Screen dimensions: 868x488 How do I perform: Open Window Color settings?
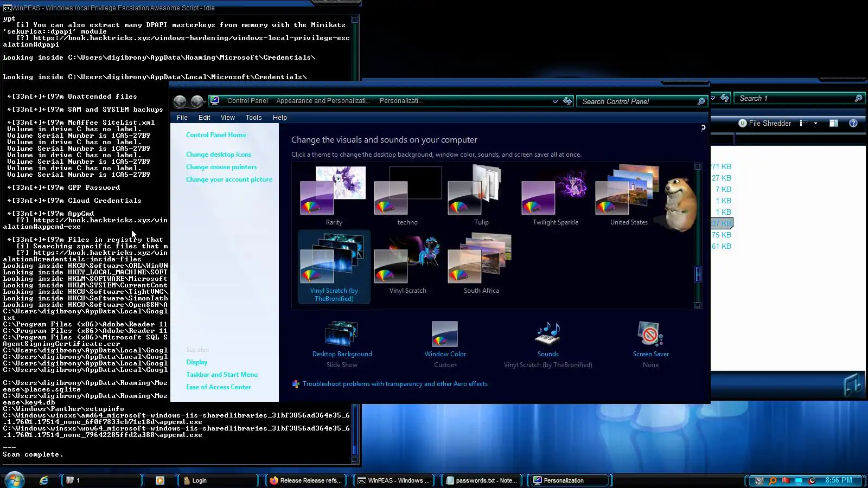pos(445,344)
